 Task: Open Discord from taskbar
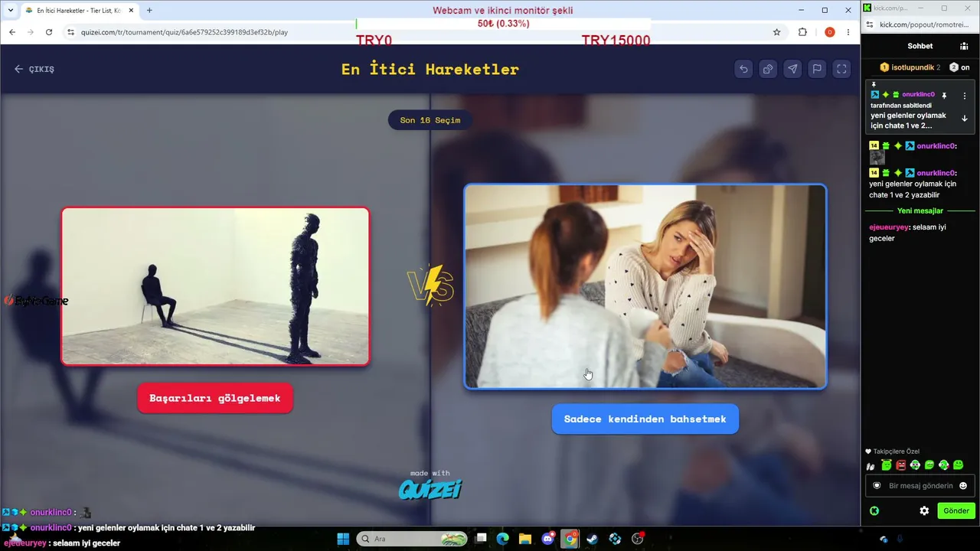click(x=547, y=539)
